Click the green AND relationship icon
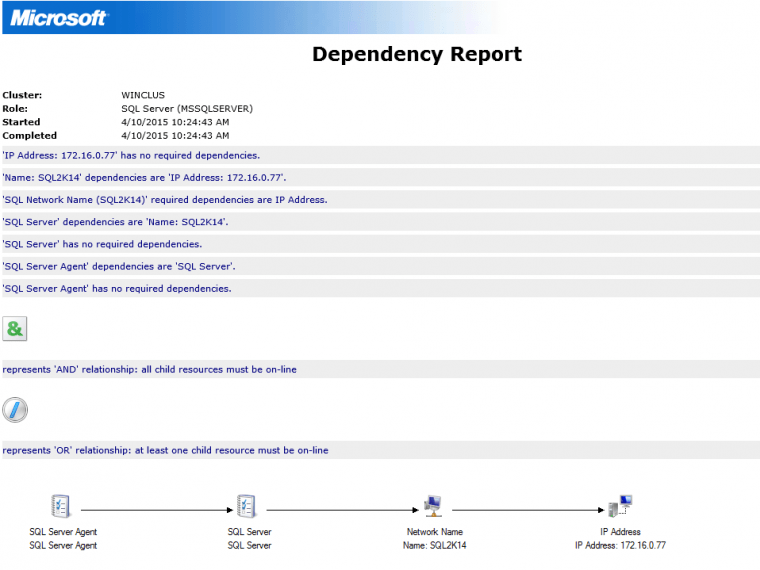This screenshot has height=570, width=760. click(15, 329)
